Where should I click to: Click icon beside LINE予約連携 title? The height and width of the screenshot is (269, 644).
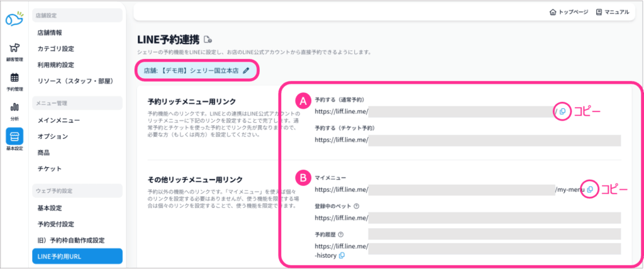(208, 40)
